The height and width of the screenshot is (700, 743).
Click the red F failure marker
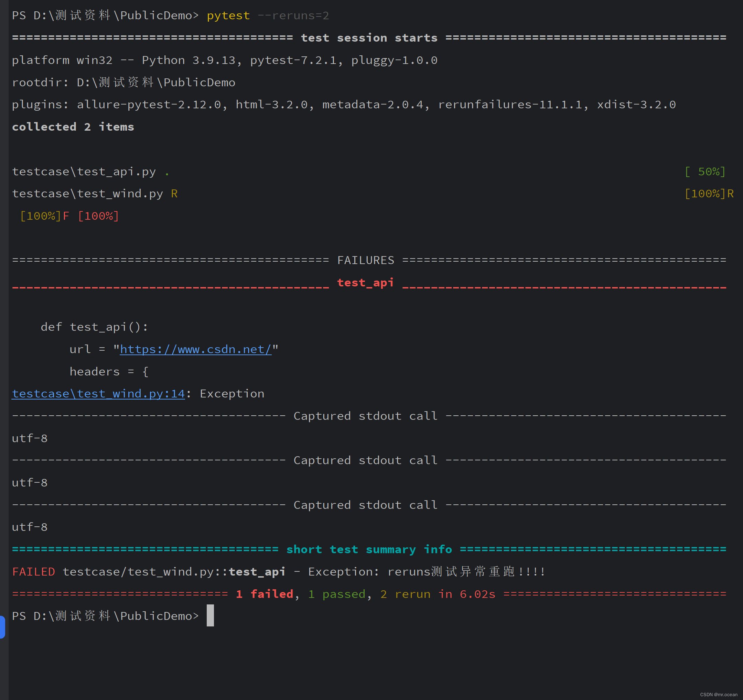(66, 216)
